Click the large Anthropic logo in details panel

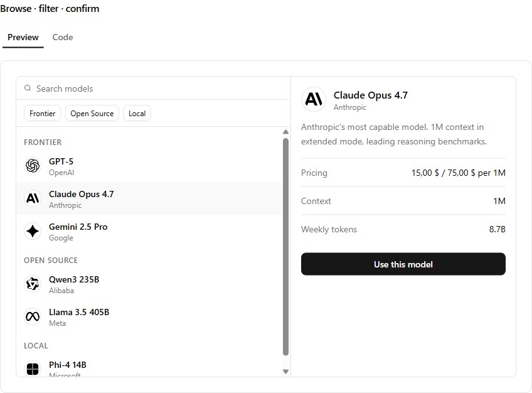[x=314, y=99]
